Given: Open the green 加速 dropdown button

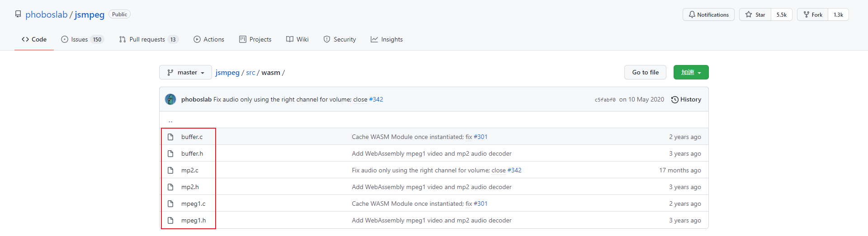Looking at the screenshot, I should click(691, 72).
